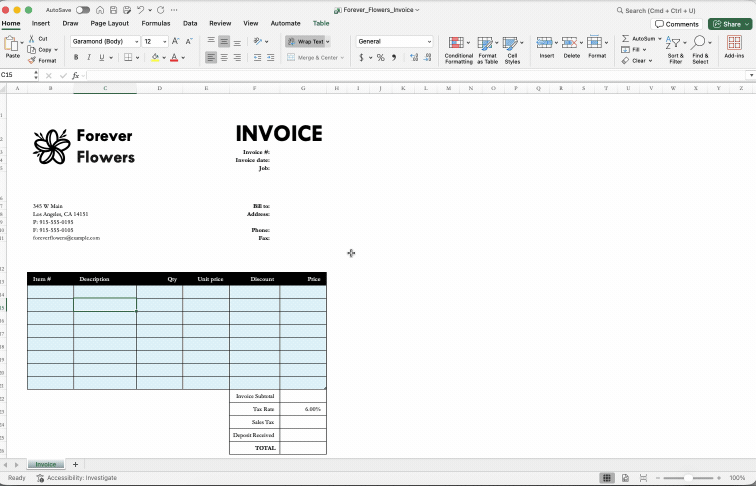Click the Undo arrow in title bar
756x486 pixels.
click(140, 10)
